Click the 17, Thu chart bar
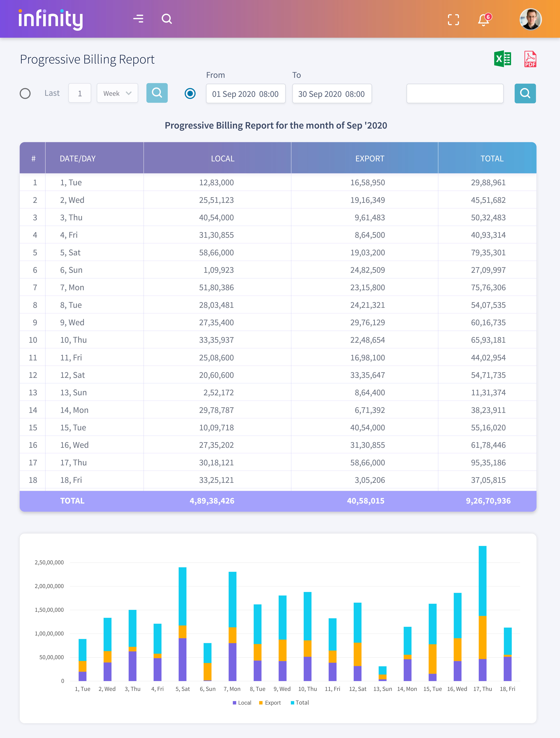This screenshot has height=738, width=560. tap(482, 613)
